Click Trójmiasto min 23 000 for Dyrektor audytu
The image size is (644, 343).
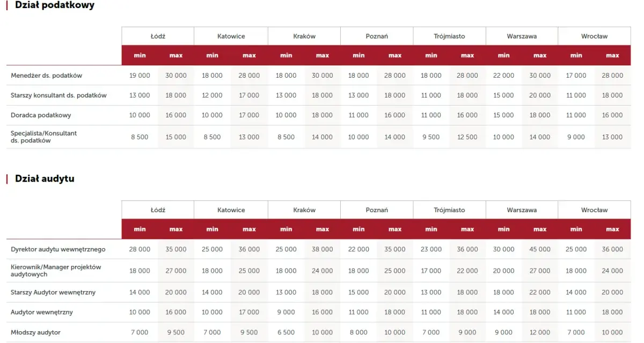click(x=431, y=249)
